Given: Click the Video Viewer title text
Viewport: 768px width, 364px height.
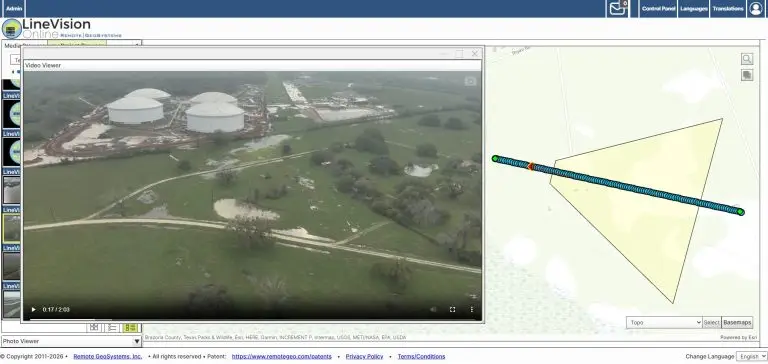Looking at the screenshot, I should click(43, 65).
